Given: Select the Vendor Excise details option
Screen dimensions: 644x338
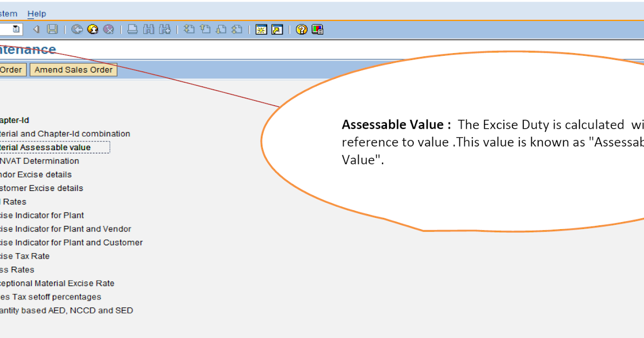Looking at the screenshot, I should [x=35, y=174].
